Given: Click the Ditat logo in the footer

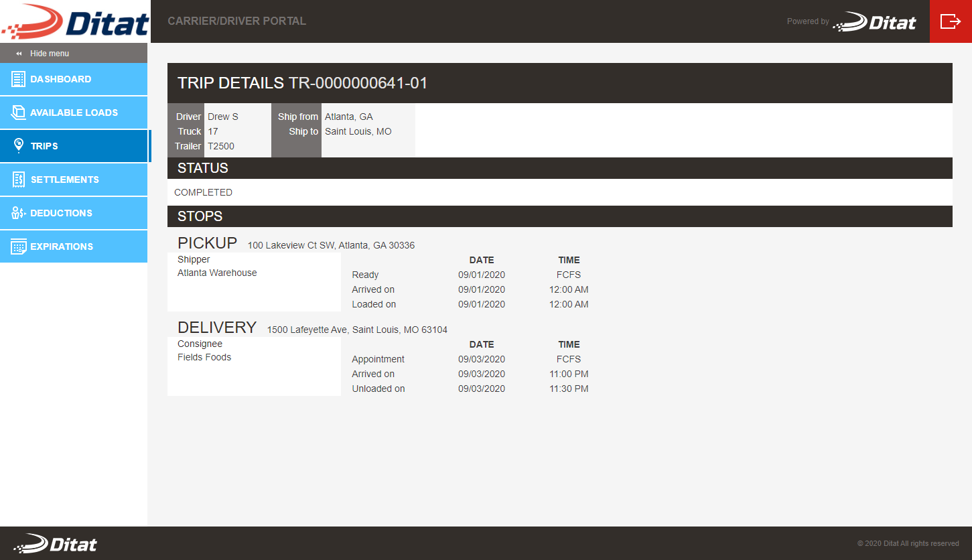Looking at the screenshot, I should (x=56, y=543).
